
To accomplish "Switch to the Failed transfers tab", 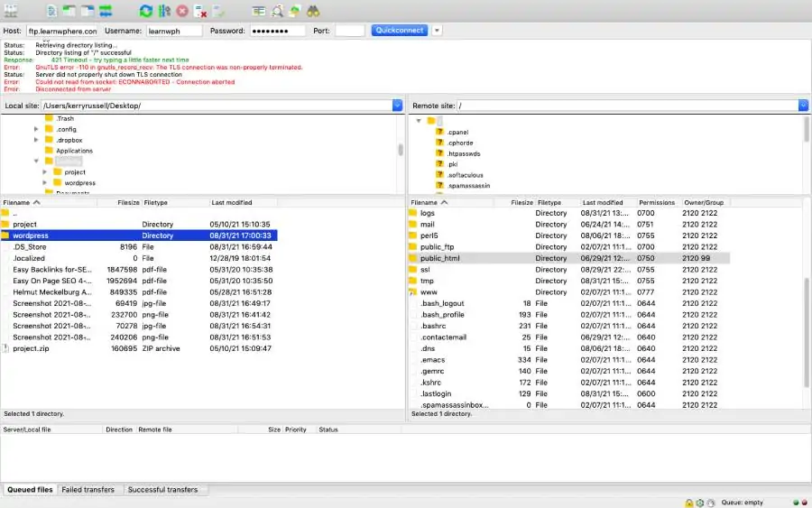I will (88, 490).
